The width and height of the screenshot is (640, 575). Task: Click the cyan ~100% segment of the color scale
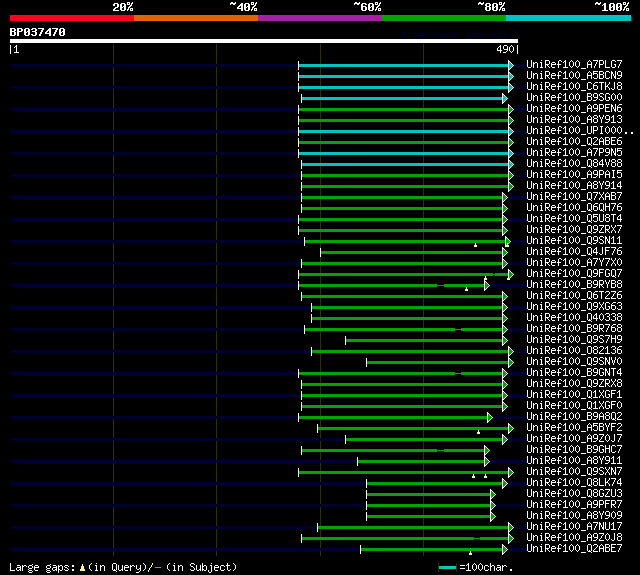pyautogui.click(x=569, y=18)
